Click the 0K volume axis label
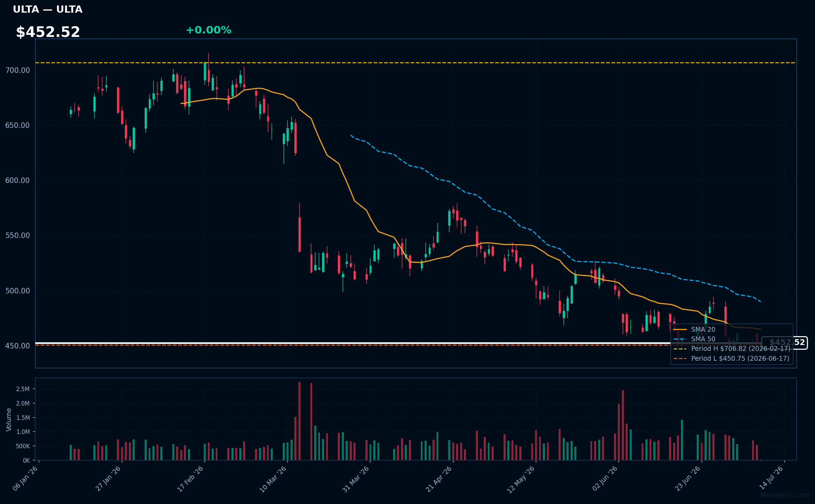 click(x=26, y=461)
